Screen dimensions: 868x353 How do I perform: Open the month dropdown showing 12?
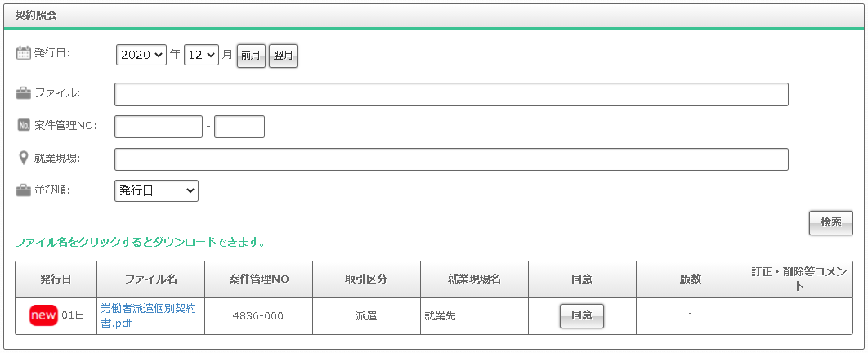pyautogui.click(x=201, y=55)
